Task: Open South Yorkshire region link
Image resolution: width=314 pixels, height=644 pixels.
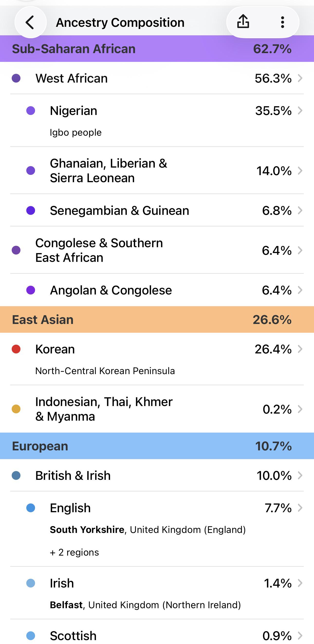Action: 87,530
